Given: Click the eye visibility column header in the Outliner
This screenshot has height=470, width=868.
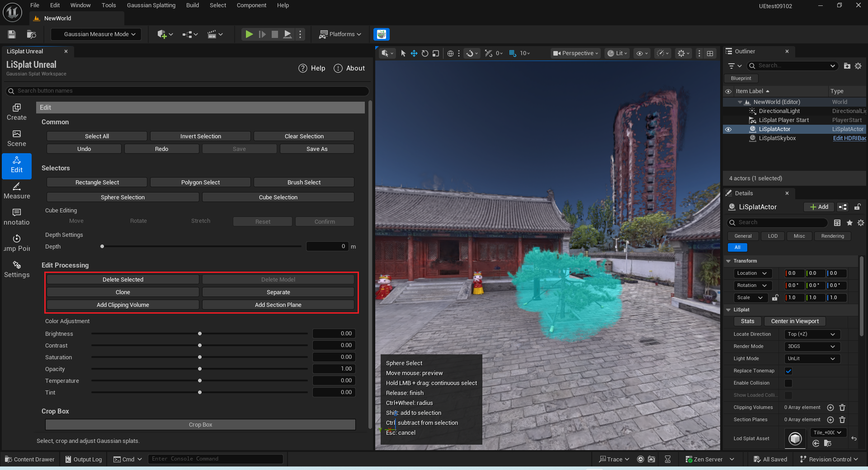Looking at the screenshot, I should point(728,91).
